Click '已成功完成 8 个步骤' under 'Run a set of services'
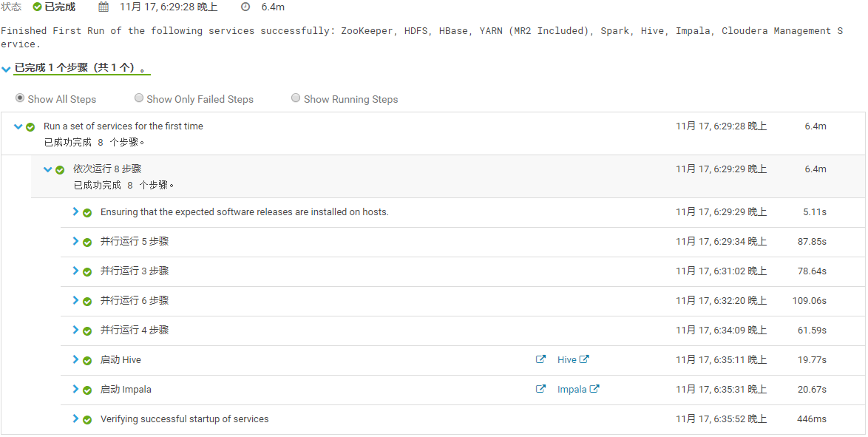Image resolution: width=868 pixels, height=437 pixels. tap(95, 143)
